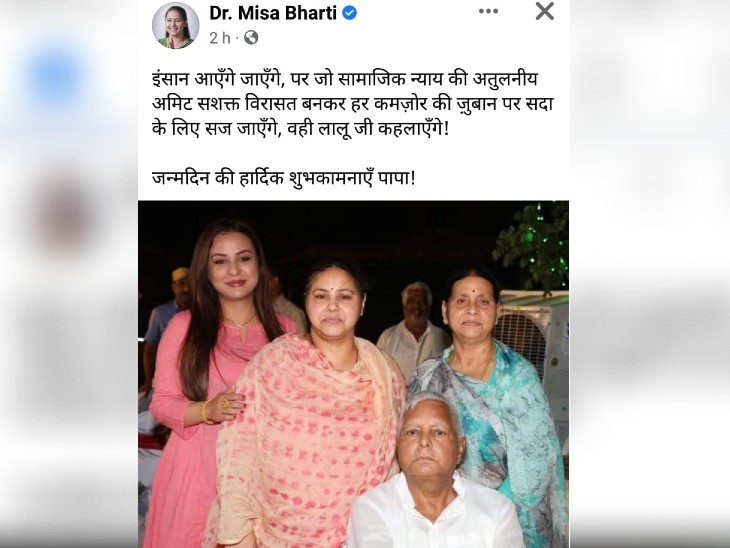Image resolution: width=730 pixels, height=548 pixels.
Task: Open the attached group photo
Action: click(x=353, y=374)
